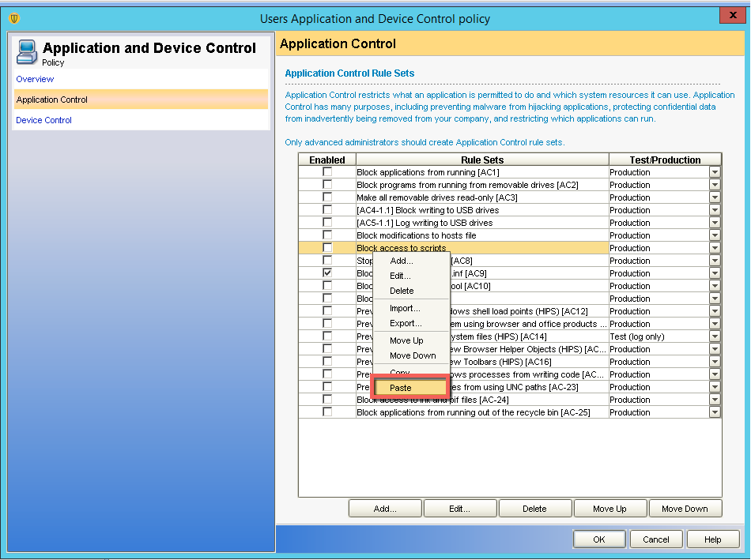Select Import... in the context menu
The height and width of the screenshot is (560, 751).
(x=405, y=308)
